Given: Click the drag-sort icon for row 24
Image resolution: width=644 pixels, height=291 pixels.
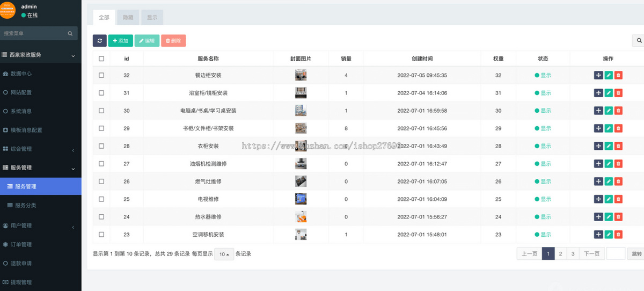Looking at the screenshot, I should (598, 217).
